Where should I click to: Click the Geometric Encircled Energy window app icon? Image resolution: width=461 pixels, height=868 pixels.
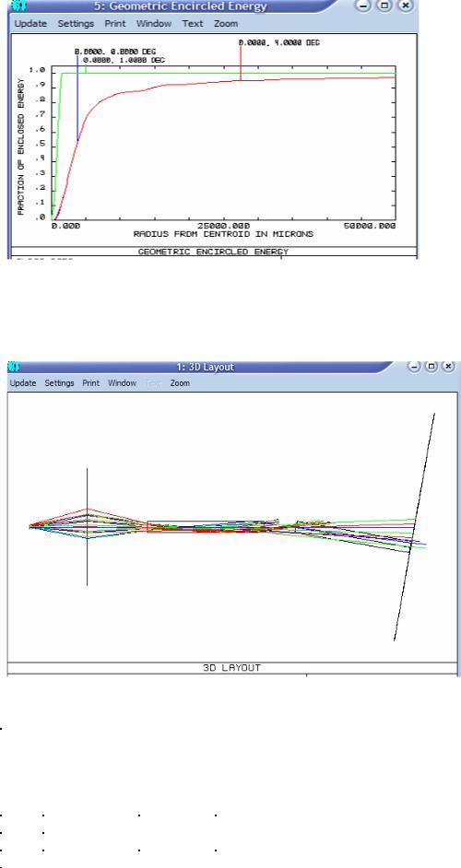tap(18, 6)
